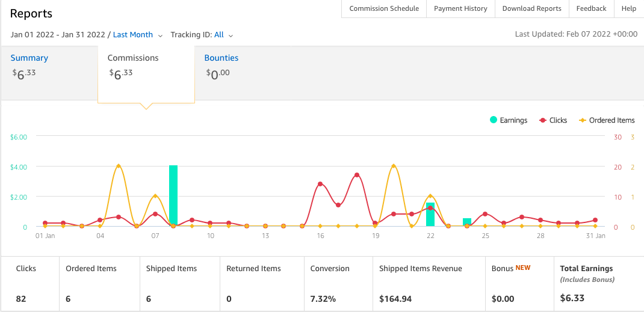This screenshot has height=312, width=644.
Task: Click the earnings bar on Jan 22
Action: click(430, 215)
